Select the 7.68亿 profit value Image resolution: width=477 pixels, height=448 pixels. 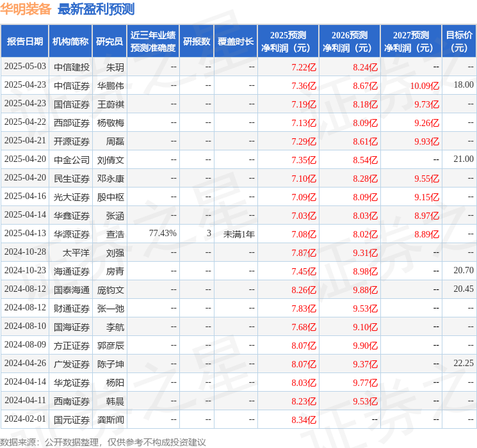[303, 327]
